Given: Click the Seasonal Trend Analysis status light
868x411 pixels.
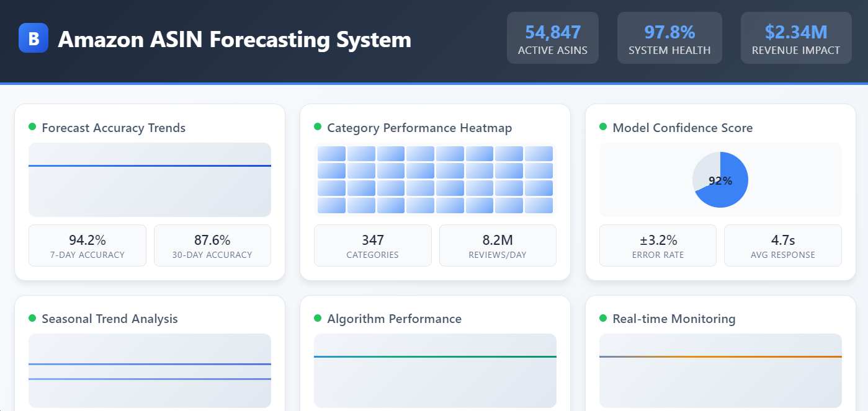Looking at the screenshot, I should 31,319.
